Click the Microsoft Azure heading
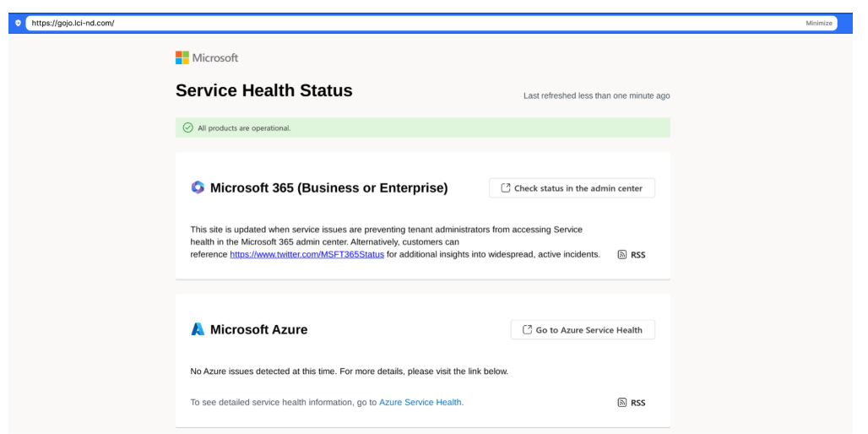868x434 pixels. coord(258,330)
